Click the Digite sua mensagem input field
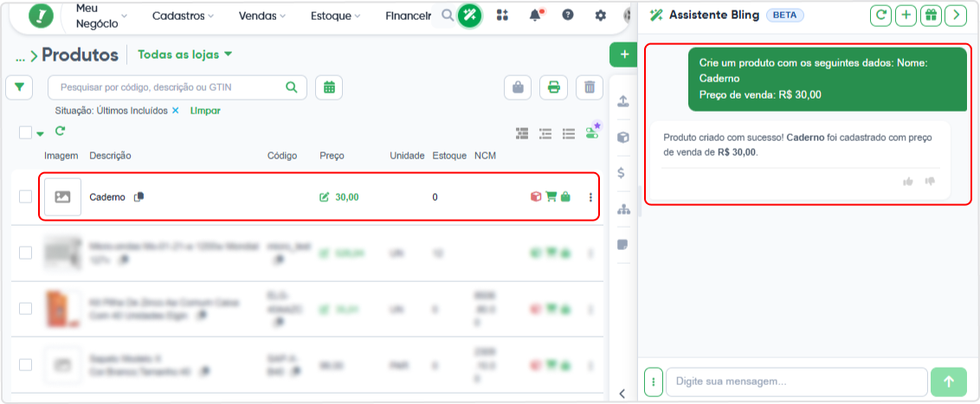The height and width of the screenshot is (404, 980). coord(796,382)
